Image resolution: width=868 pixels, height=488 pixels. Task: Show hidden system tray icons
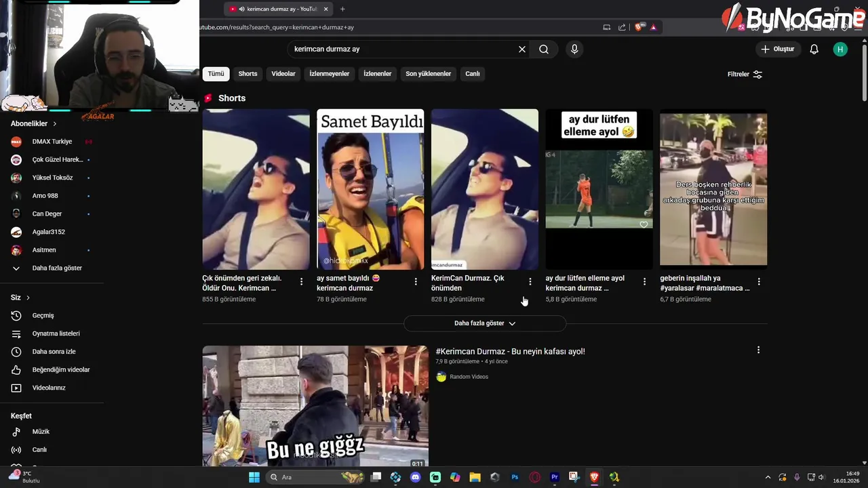(768, 477)
